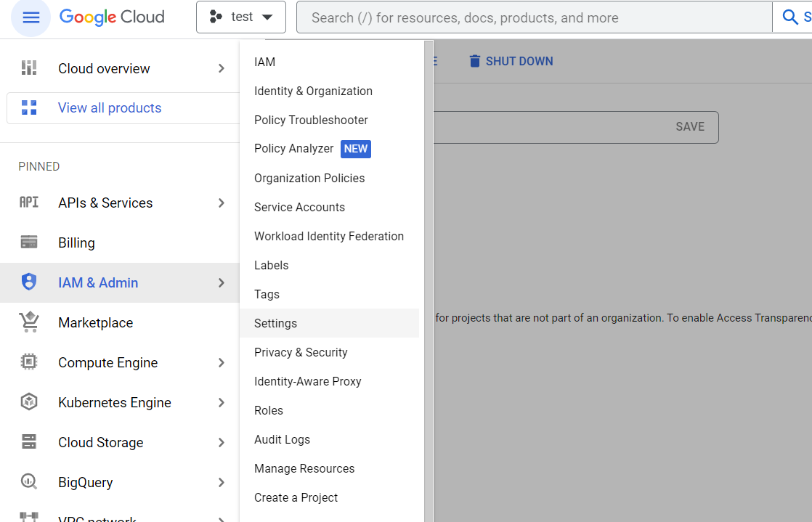
Task: Open the hamburger navigation menu
Action: (x=31, y=17)
